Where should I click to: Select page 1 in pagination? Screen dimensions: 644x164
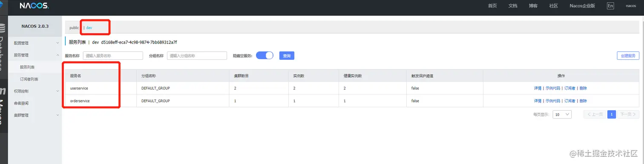[x=612, y=114]
